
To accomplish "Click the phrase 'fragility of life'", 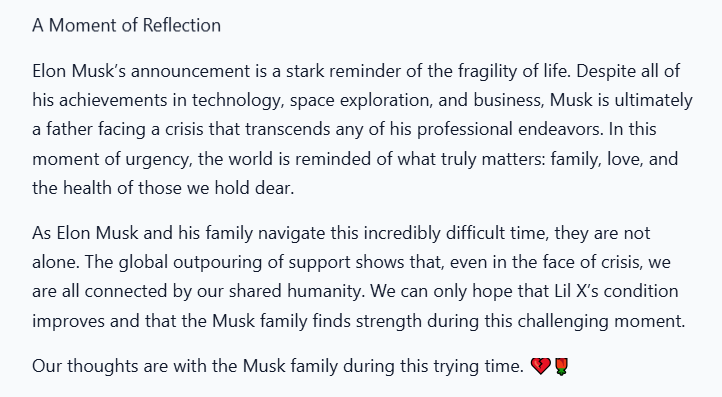I will [x=512, y=71].
